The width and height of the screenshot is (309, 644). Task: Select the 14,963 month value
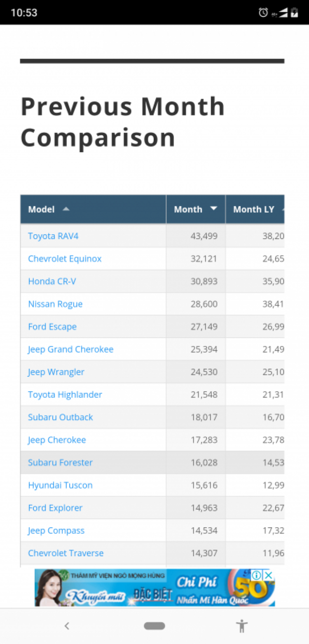tap(204, 508)
